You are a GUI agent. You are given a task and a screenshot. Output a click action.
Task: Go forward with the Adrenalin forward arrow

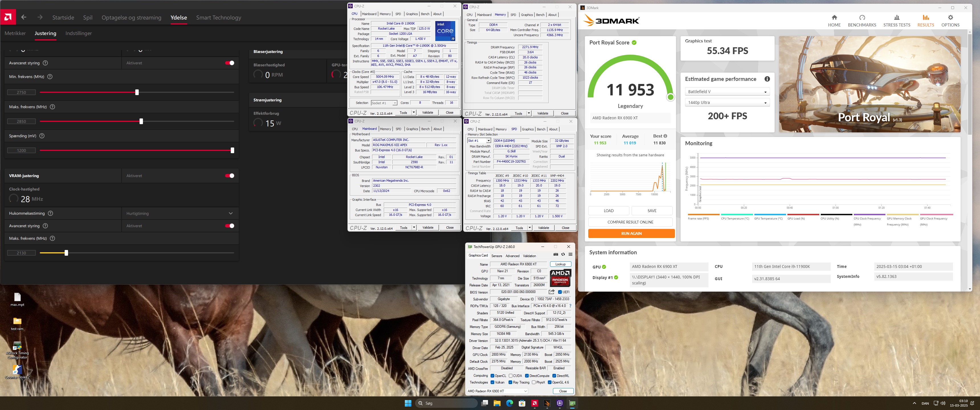pos(40,17)
